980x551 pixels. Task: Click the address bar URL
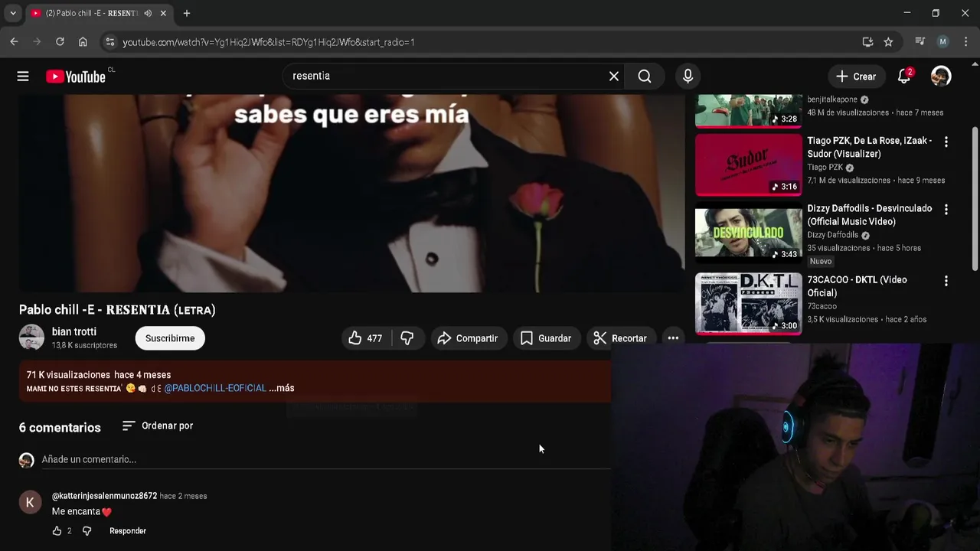[269, 42]
